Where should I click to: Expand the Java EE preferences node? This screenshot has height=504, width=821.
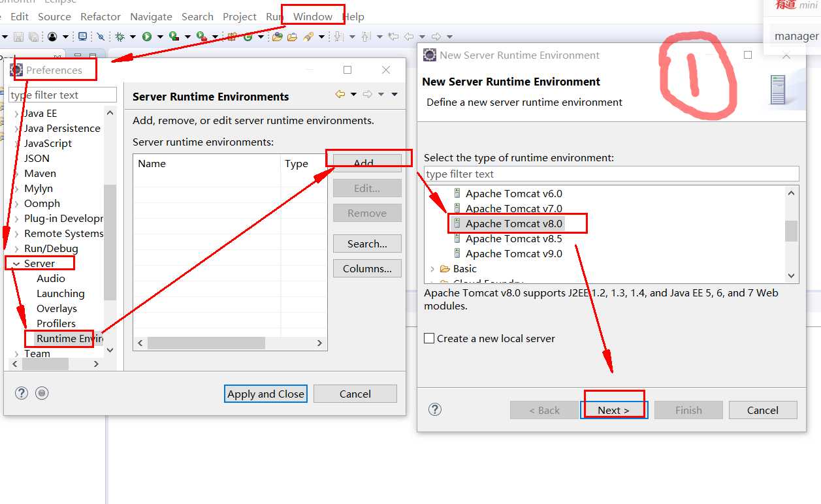coord(16,114)
